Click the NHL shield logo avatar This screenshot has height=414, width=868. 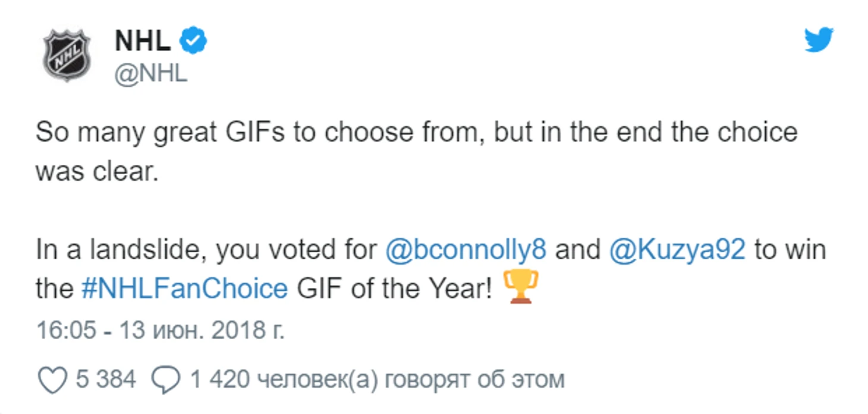[66, 55]
